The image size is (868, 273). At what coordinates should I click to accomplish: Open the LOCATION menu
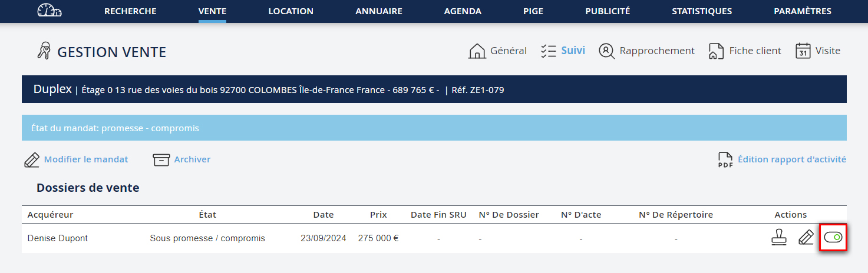coord(291,11)
